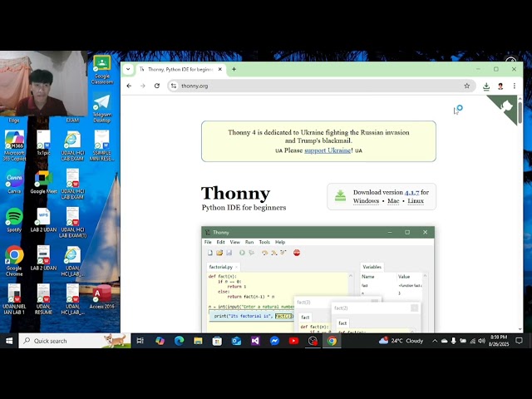The image size is (532, 399).
Task: Choose the Windows download link
Action: tap(366, 201)
